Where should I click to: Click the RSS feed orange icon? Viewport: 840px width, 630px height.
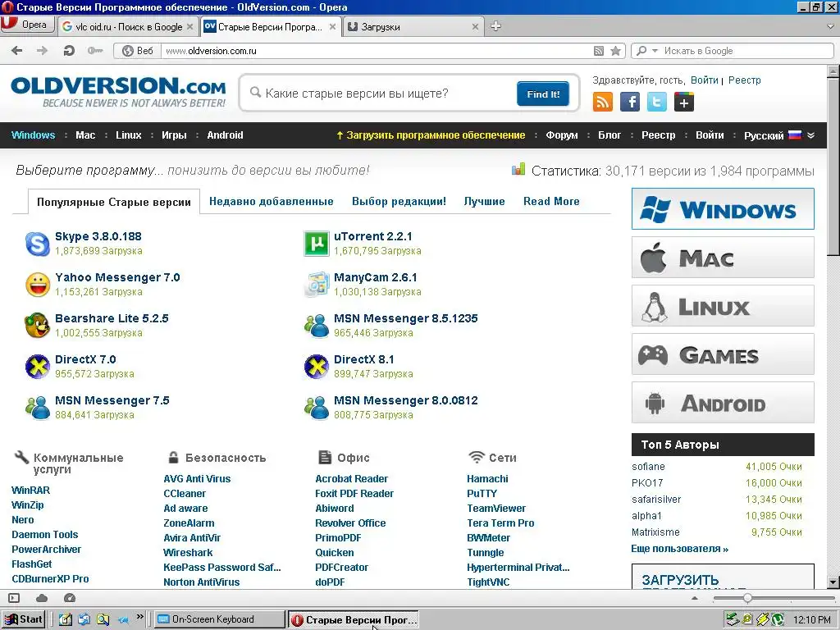[603, 102]
